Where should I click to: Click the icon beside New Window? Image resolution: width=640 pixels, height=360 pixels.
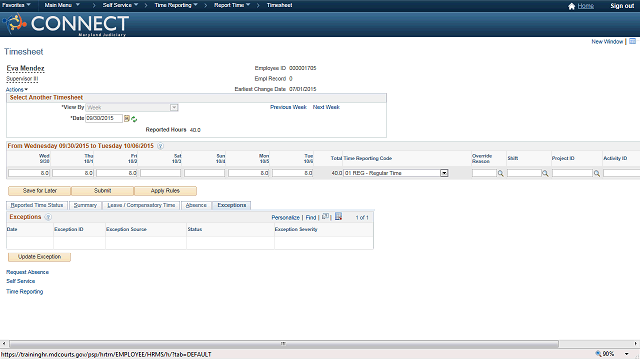point(633,41)
